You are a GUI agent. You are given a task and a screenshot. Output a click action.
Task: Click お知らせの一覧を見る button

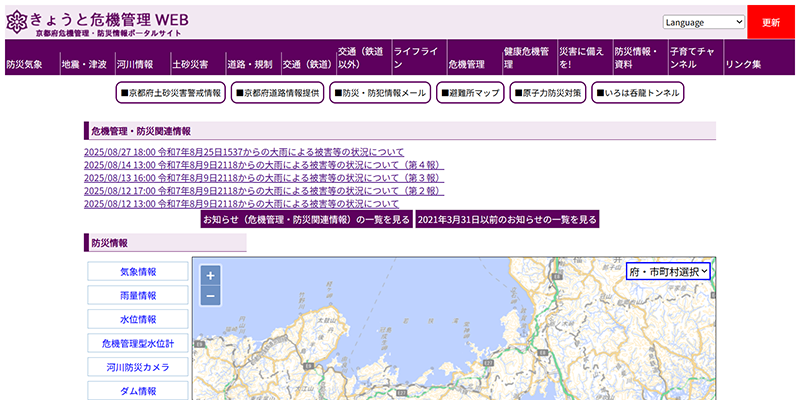point(307,219)
